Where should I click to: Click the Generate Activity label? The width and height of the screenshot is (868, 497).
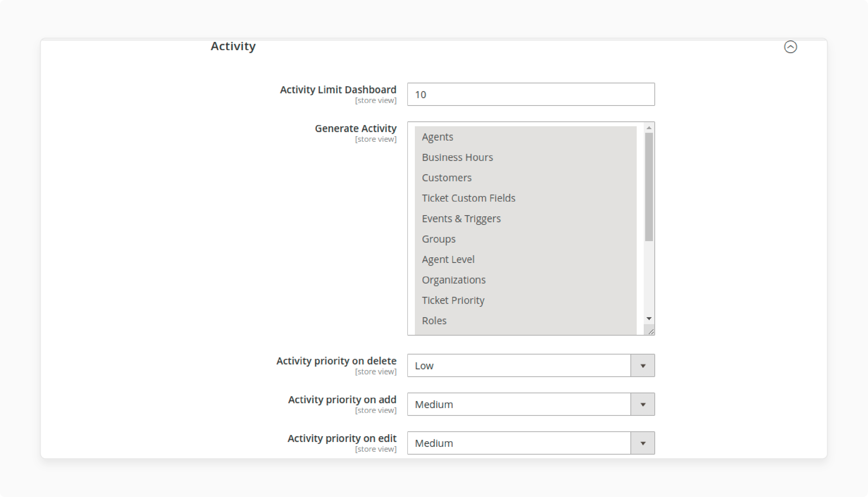coord(355,129)
